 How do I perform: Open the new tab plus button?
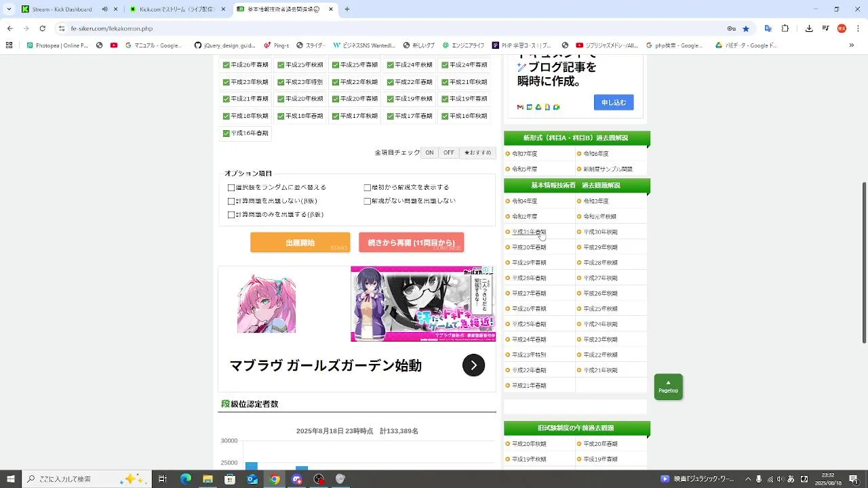point(347,9)
